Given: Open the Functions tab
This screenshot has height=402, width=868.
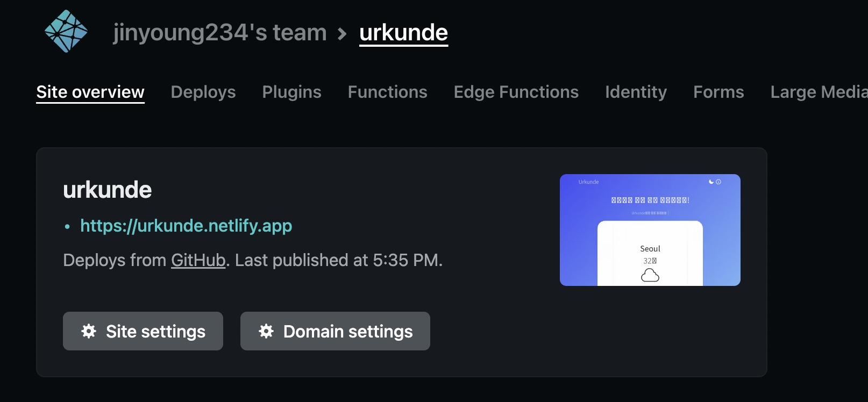Looking at the screenshot, I should coord(387,92).
